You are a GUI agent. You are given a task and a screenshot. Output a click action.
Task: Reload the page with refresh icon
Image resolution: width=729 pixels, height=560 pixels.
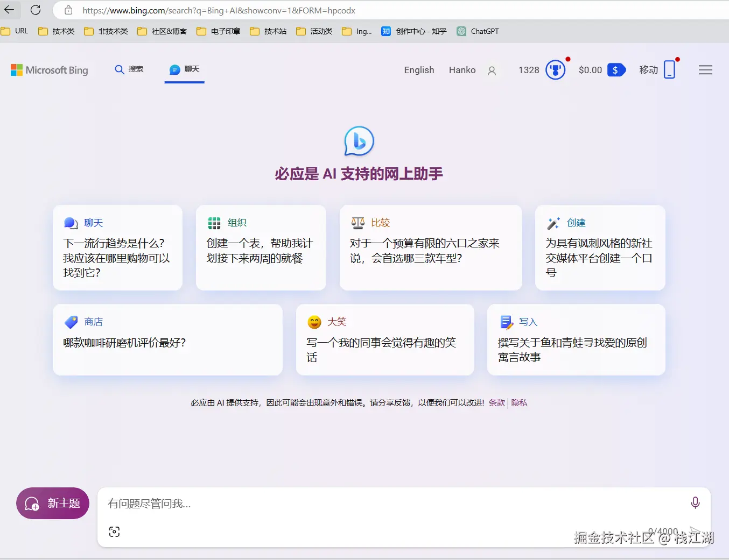(36, 10)
